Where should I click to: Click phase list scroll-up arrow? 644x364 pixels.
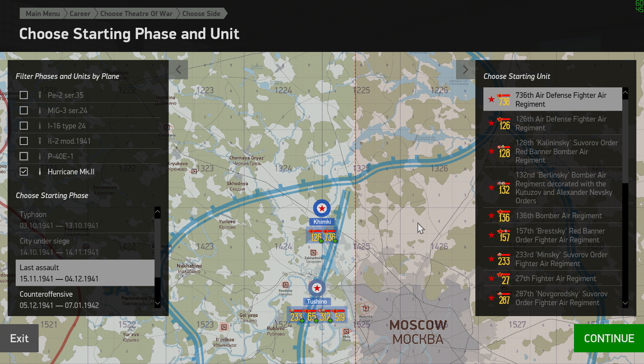[x=157, y=211]
